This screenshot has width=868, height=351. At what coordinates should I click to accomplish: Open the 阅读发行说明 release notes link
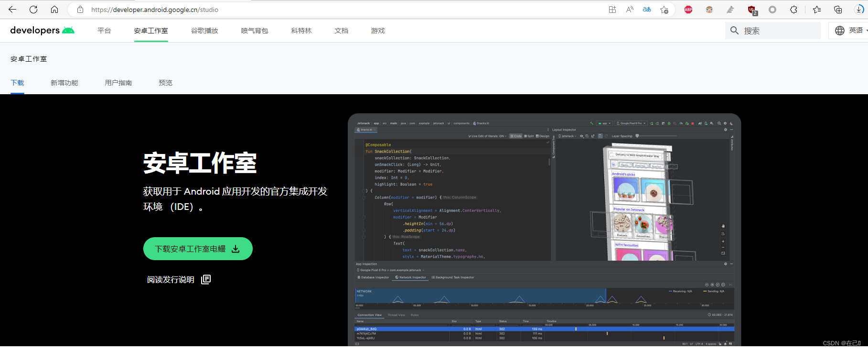click(179, 279)
